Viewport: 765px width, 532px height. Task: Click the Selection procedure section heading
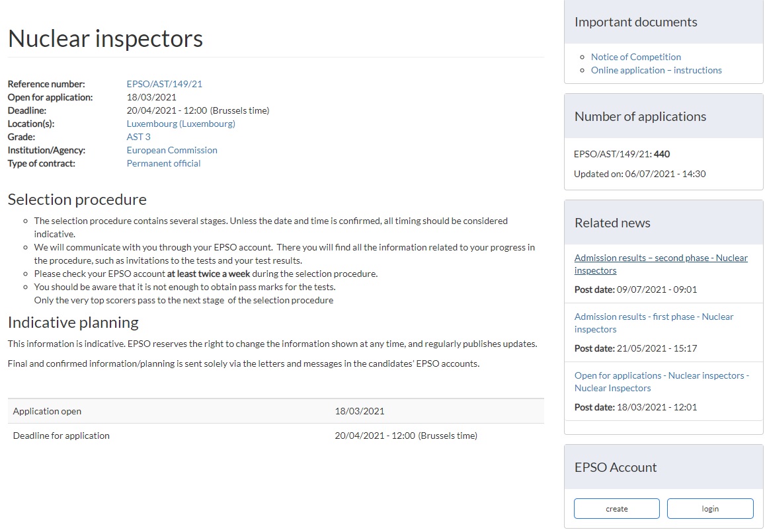pyautogui.click(x=77, y=199)
